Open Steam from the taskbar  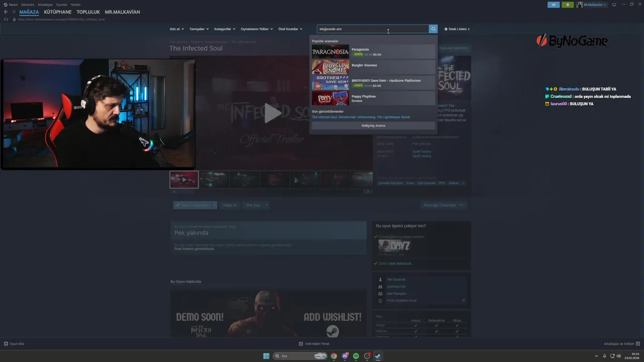[x=378, y=356]
